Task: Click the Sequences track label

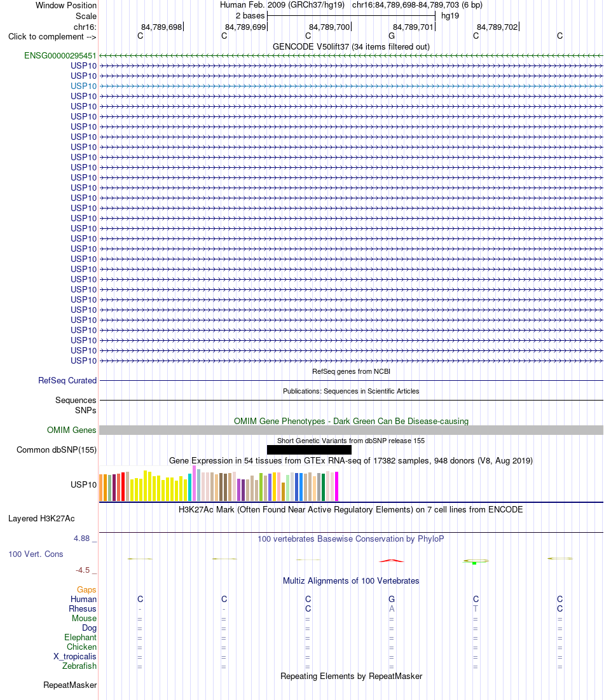Action: 76,400
